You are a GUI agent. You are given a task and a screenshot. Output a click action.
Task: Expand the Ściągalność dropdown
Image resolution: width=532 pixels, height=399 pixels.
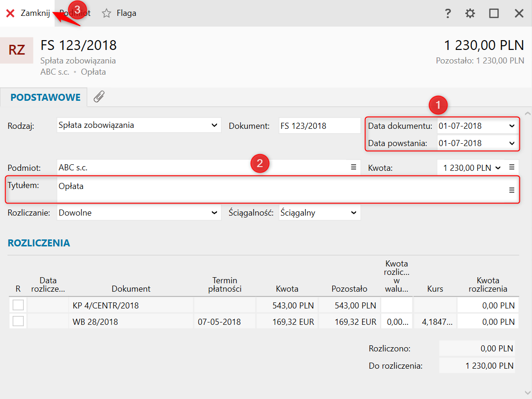[353, 213]
